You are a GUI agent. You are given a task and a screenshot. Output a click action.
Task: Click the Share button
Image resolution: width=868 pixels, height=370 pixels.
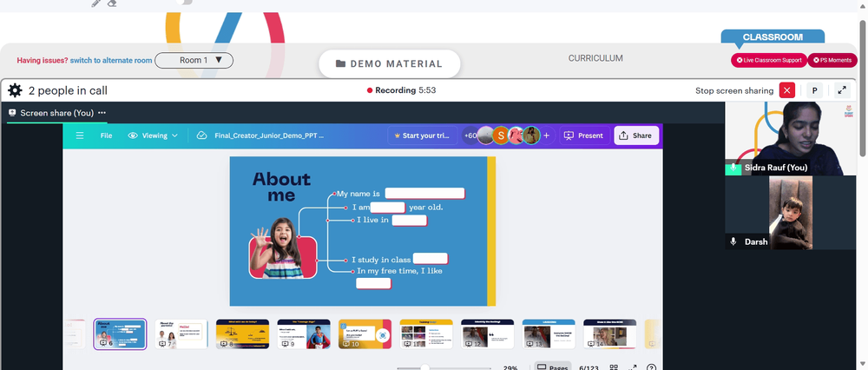tap(636, 135)
